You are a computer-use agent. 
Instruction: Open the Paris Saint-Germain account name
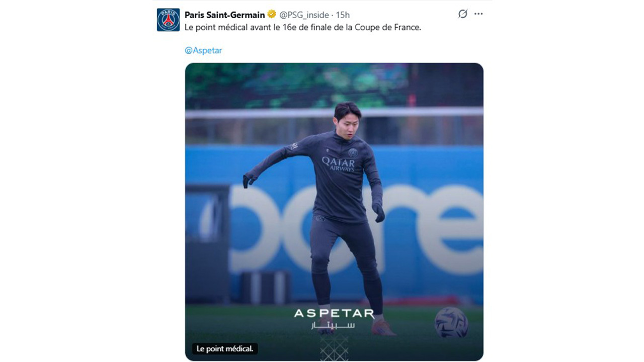(x=224, y=15)
